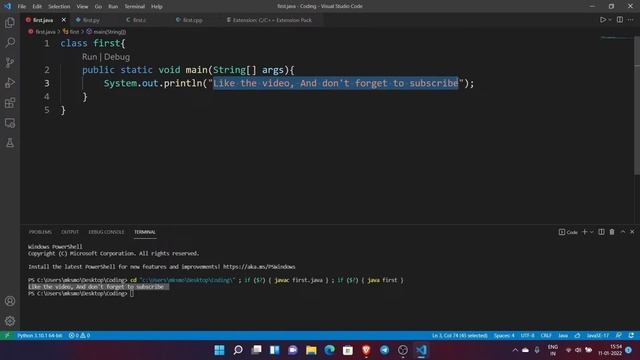Screen dimensions: 640x360
Task: Open the Go menu
Action: pos(98,6)
